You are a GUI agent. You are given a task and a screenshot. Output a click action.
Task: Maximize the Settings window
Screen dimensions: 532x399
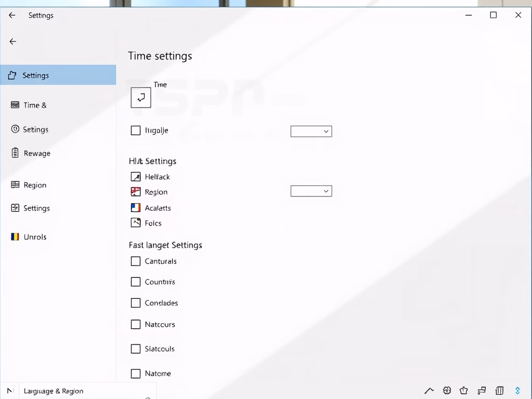pos(494,15)
